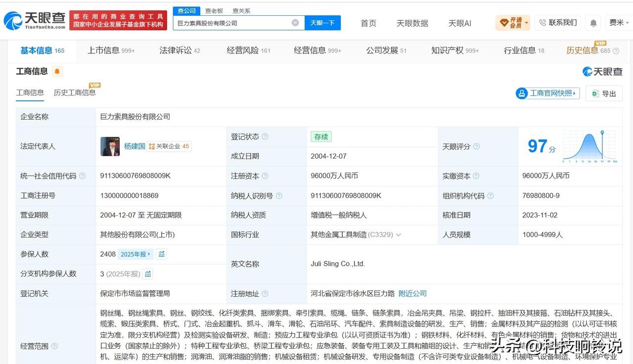The width and height of the screenshot is (633, 364).
Task: Open the 附近公司 link
Action: [x=412, y=294]
